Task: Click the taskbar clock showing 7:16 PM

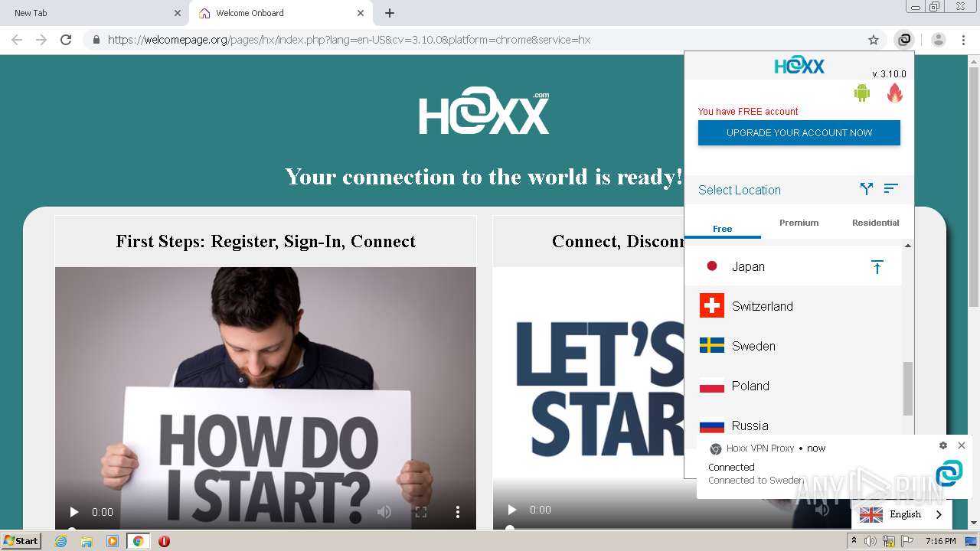Action: coord(940,541)
